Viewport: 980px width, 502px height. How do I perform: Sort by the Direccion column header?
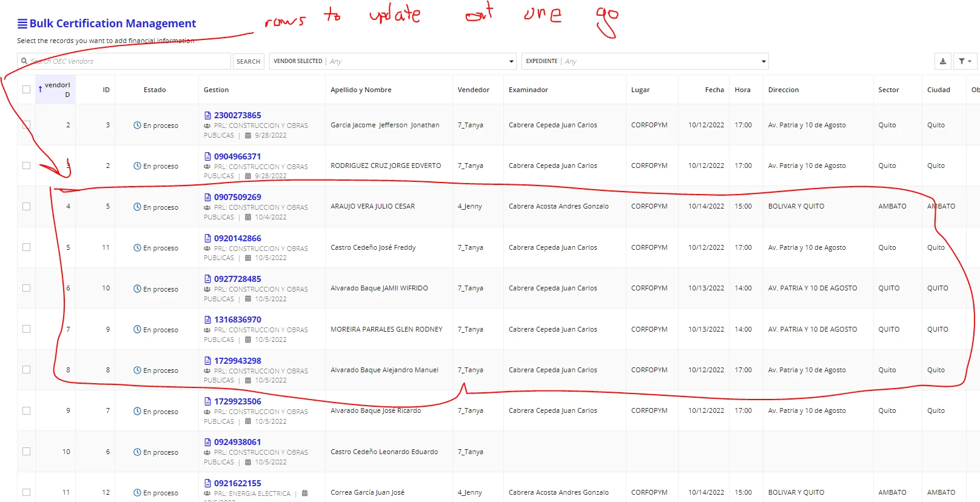click(784, 90)
